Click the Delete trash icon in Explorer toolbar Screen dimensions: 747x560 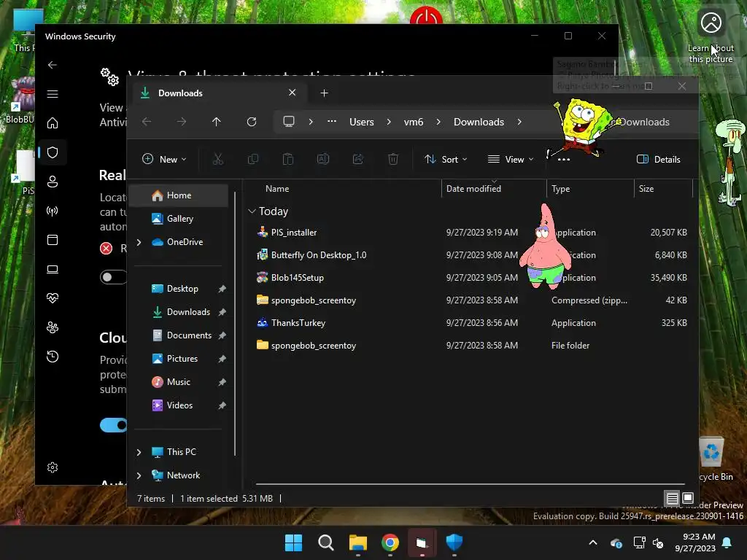[393, 159]
